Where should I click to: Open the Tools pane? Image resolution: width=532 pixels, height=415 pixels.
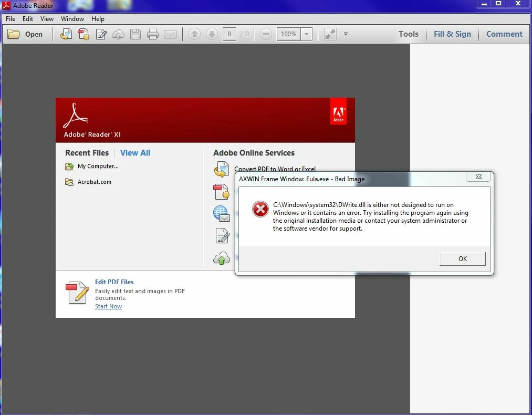[408, 34]
